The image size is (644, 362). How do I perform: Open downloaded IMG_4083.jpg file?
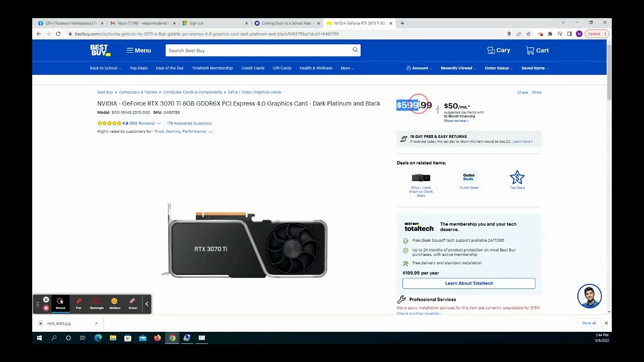[x=59, y=323]
